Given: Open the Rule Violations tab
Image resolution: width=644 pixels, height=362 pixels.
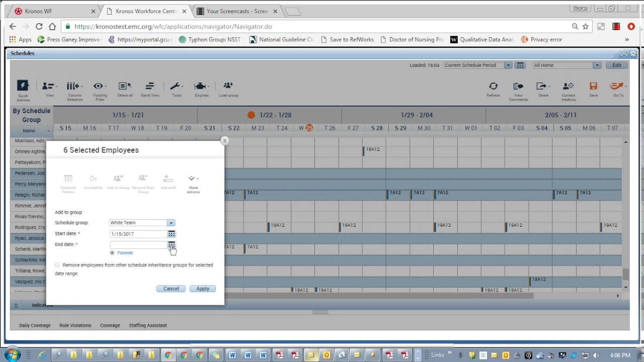Looking at the screenshot, I should [x=75, y=325].
